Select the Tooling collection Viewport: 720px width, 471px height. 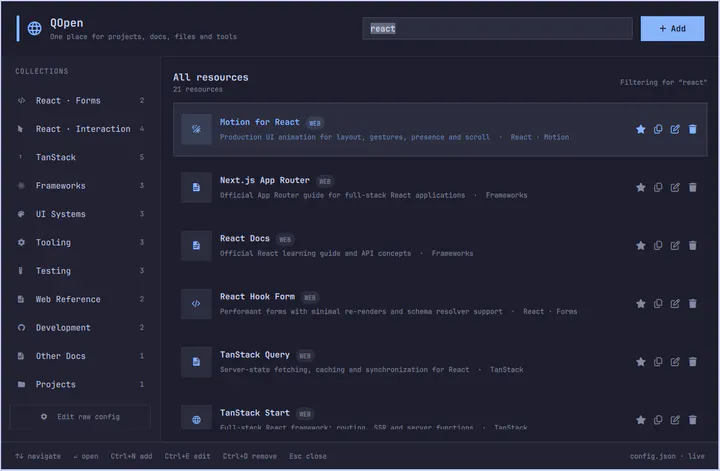point(80,242)
